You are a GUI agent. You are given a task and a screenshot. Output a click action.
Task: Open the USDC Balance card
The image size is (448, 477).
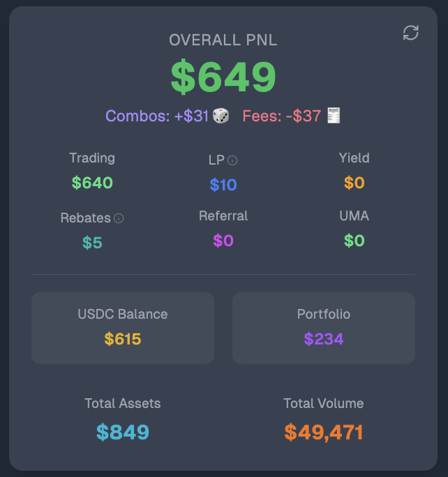point(123,328)
